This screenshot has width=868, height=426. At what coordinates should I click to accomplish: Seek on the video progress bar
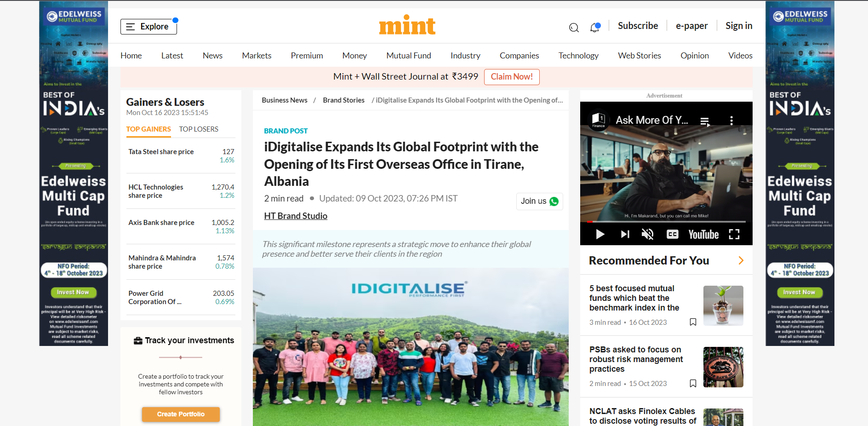coord(666,222)
